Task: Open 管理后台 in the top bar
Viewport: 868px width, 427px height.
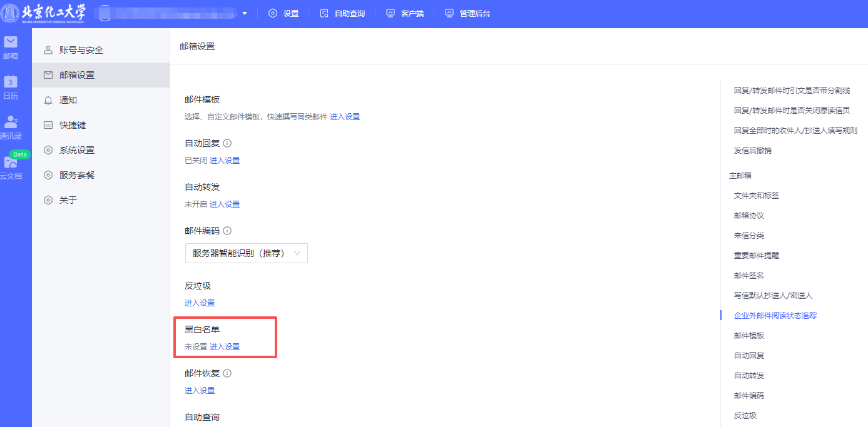Action: (x=467, y=13)
